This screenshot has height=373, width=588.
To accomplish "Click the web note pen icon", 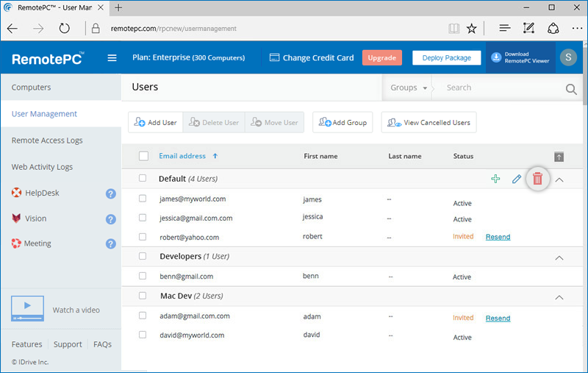I will pos(528,28).
